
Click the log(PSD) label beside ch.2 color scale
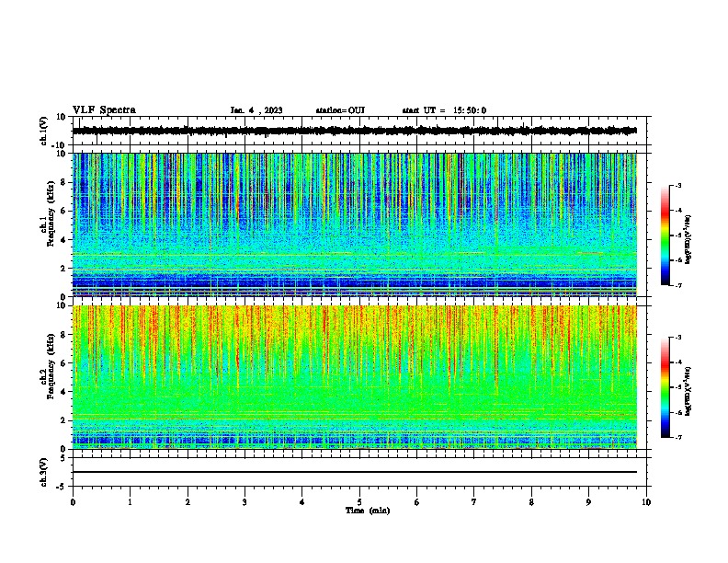click(x=688, y=391)
